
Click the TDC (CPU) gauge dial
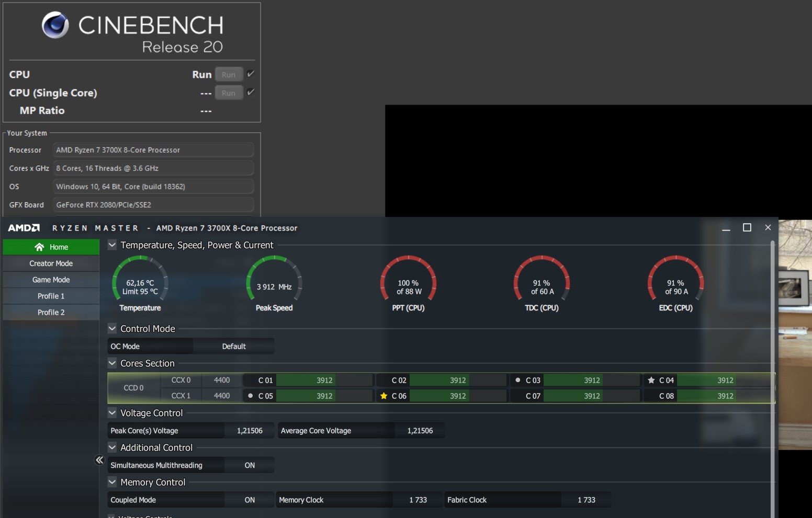pyautogui.click(x=542, y=278)
